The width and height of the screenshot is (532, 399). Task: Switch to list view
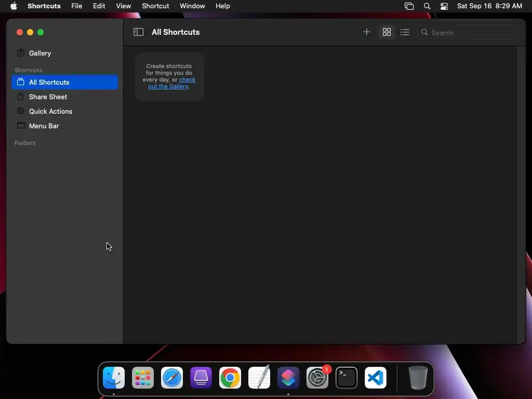point(405,32)
